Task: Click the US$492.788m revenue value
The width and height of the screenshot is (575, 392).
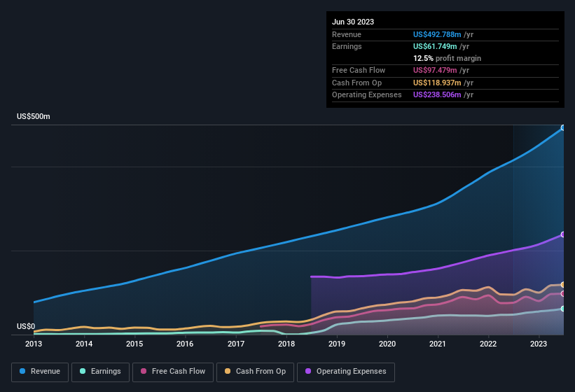Action: [437, 34]
